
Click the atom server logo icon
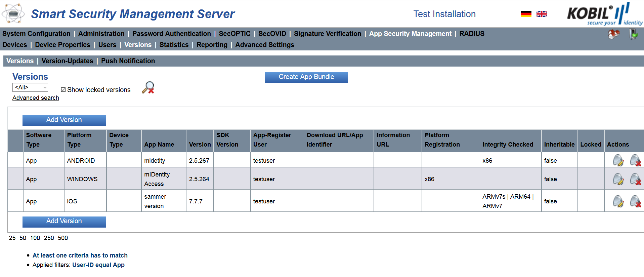[13, 14]
